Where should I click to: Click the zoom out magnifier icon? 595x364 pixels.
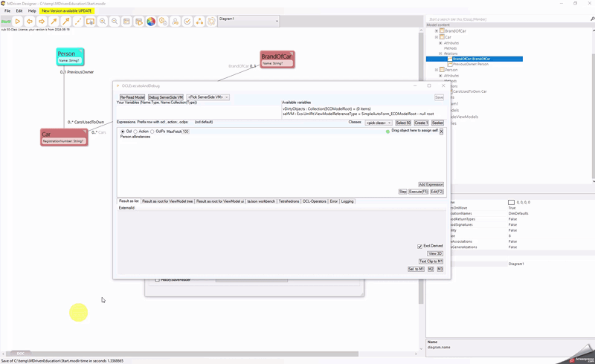pyautogui.click(x=114, y=22)
